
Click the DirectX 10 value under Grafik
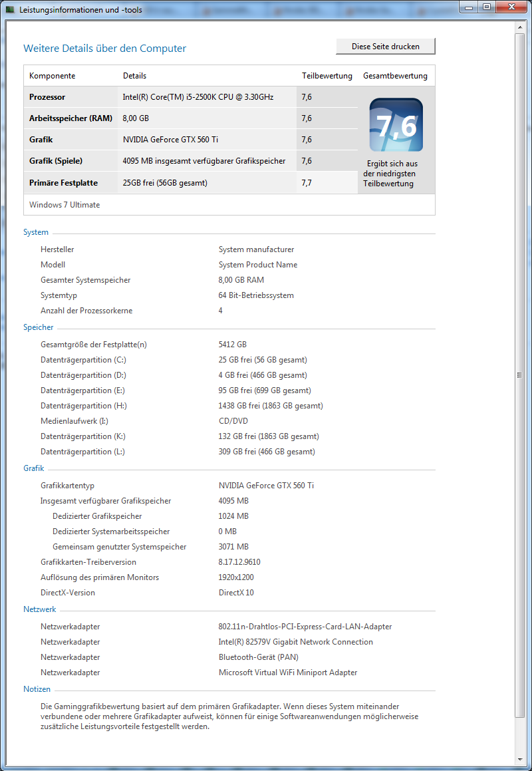(235, 592)
